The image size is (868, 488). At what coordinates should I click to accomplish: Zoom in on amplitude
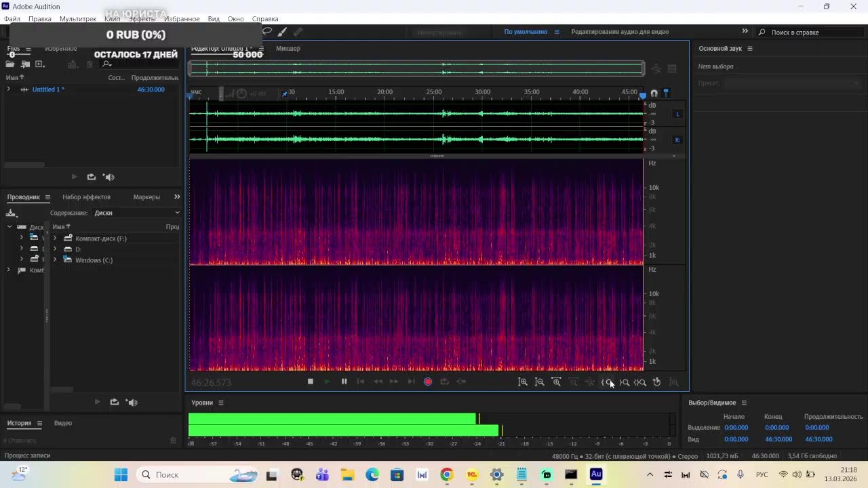pyautogui.click(x=523, y=382)
